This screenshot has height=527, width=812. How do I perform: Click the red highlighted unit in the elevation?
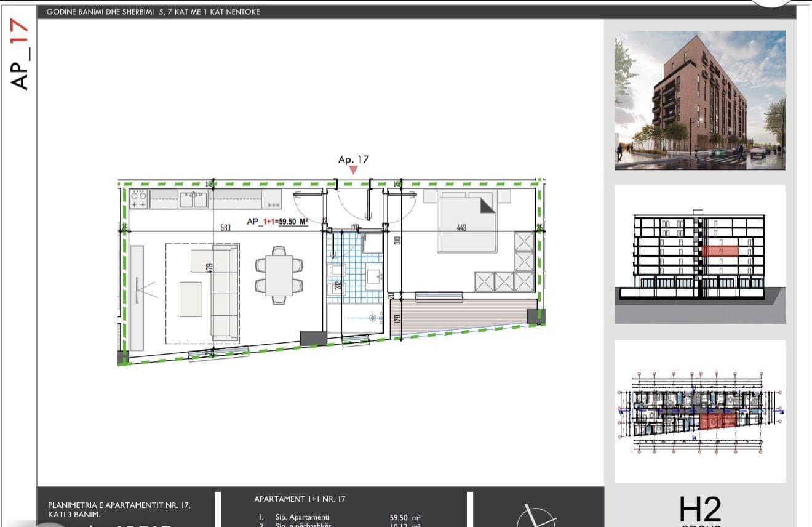[x=719, y=251]
